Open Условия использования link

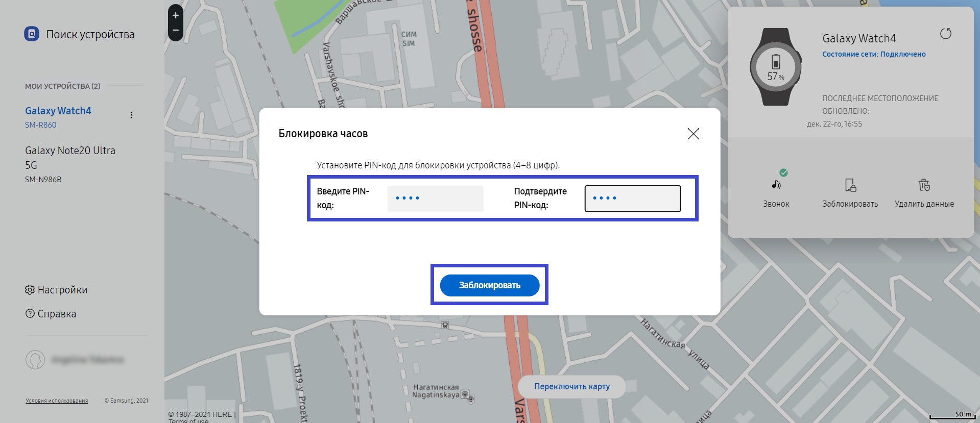point(57,401)
